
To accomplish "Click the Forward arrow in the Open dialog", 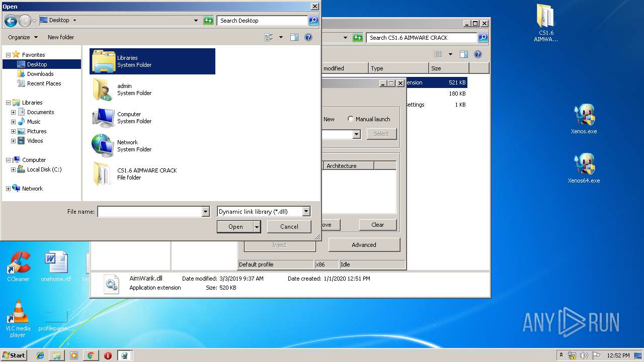I will pos(25,21).
